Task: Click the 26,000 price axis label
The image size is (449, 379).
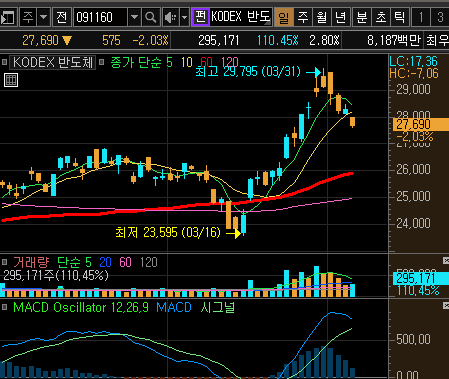Action: pyautogui.click(x=413, y=170)
